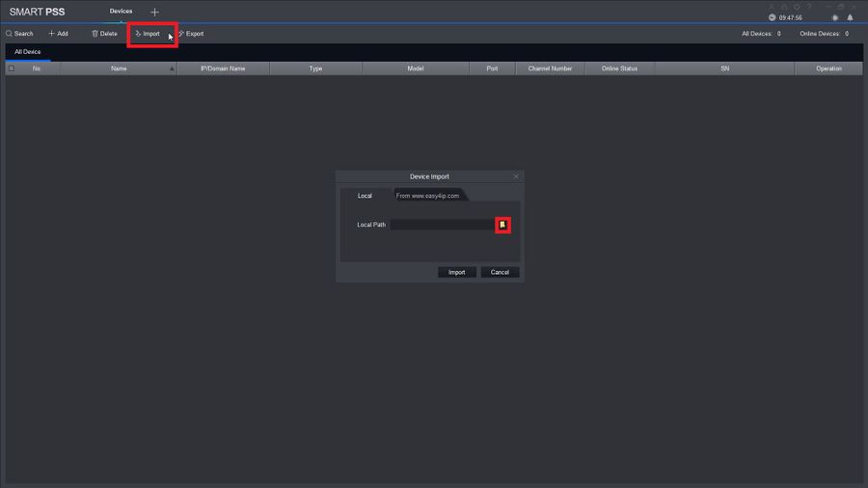The width and height of the screenshot is (868, 488).
Task: Click the SN column header
Action: pyautogui.click(x=724, y=68)
